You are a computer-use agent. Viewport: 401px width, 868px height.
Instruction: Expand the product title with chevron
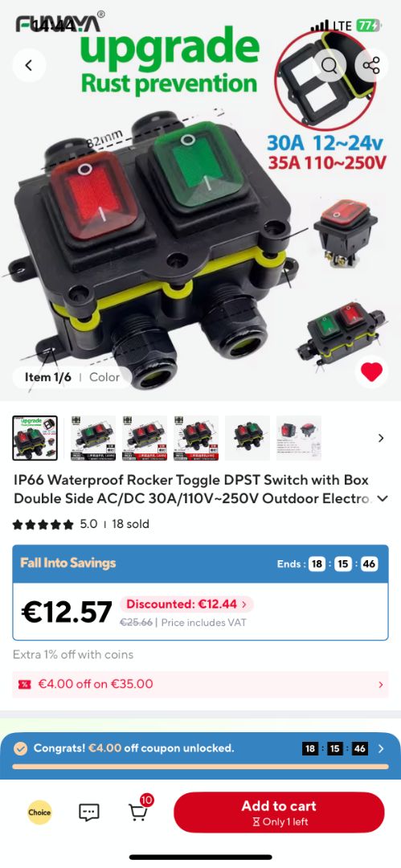tap(383, 499)
